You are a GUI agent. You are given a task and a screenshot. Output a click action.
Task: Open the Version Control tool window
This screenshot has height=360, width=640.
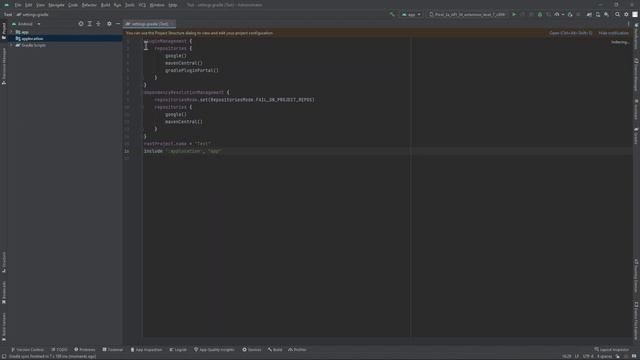click(27, 350)
